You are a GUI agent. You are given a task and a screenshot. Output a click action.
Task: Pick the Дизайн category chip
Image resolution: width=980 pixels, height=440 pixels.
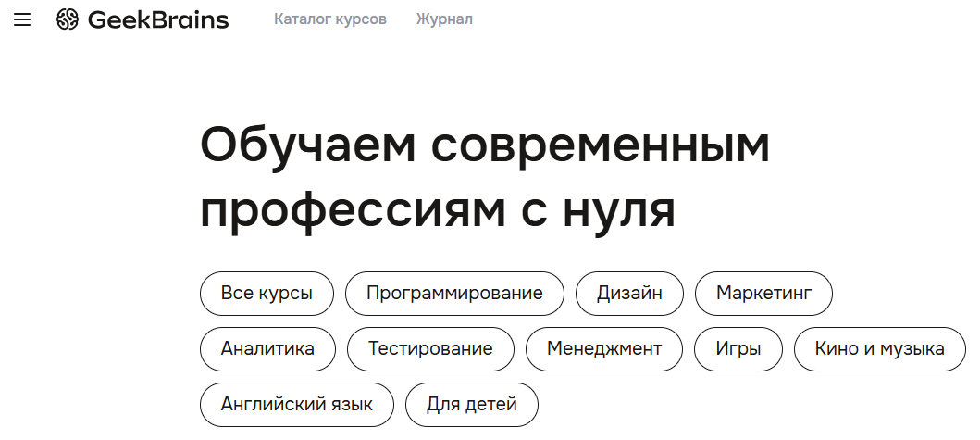[629, 294]
